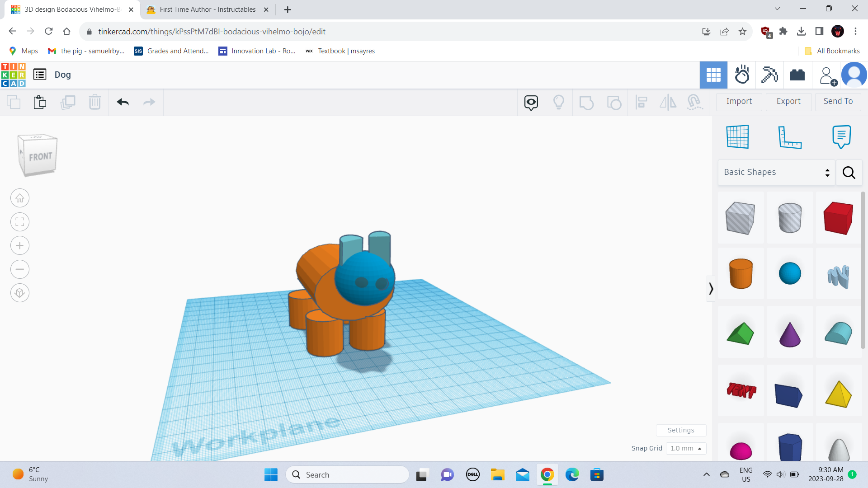Click the Ruler tool in the right panel
868x488 pixels.
click(x=790, y=137)
